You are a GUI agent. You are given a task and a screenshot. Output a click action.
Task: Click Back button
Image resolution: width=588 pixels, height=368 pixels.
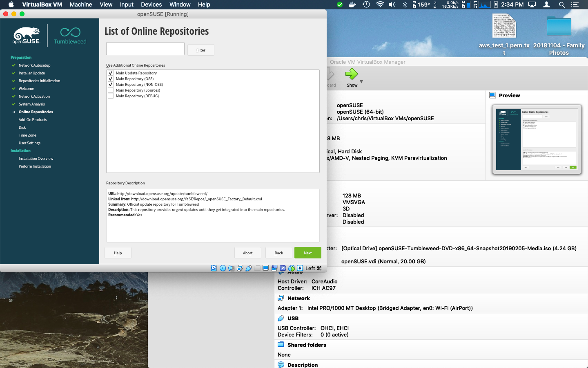pyautogui.click(x=279, y=253)
